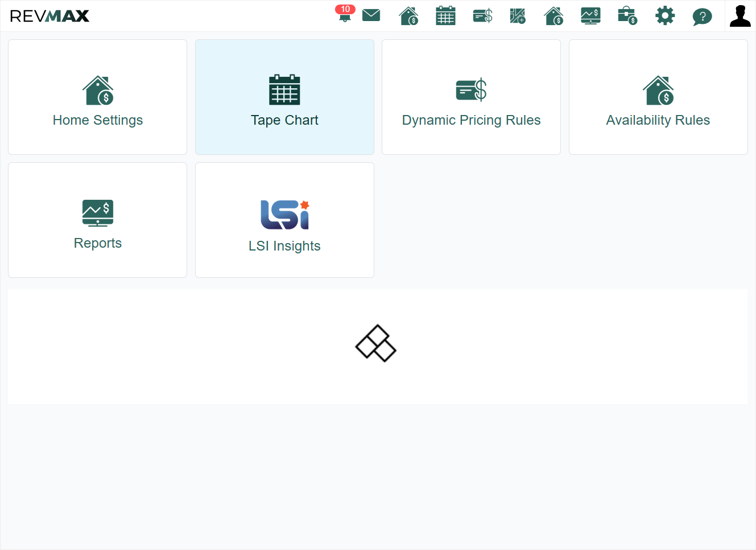Click the RevMax logo
Image resolution: width=756 pixels, height=550 pixels.
(x=49, y=16)
